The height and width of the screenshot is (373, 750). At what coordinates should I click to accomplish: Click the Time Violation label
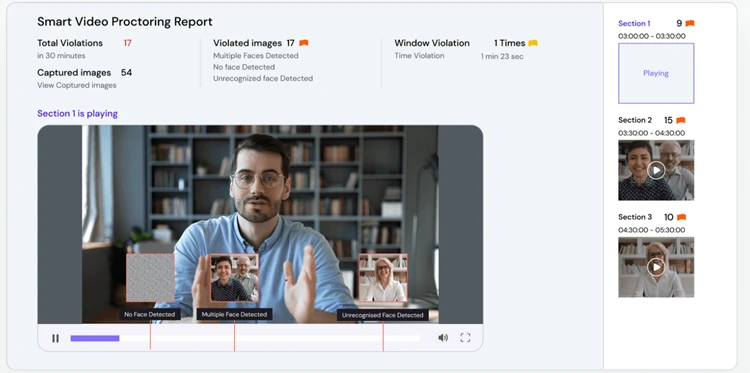click(419, 55)
